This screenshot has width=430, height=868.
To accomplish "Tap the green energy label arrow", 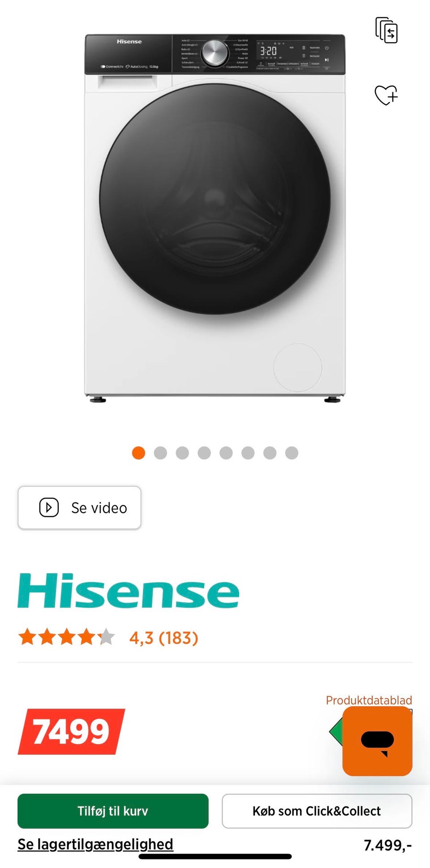I will 336,732.
